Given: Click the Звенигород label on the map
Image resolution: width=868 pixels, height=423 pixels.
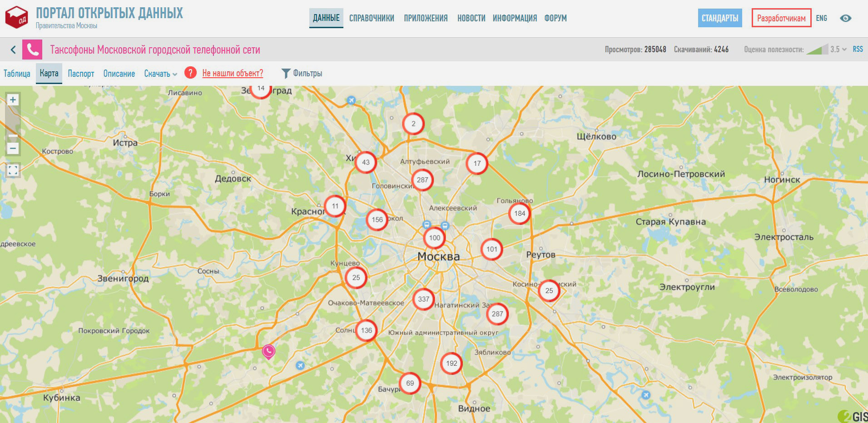Looking at the screenshot, I should click(x=123, y=279).
